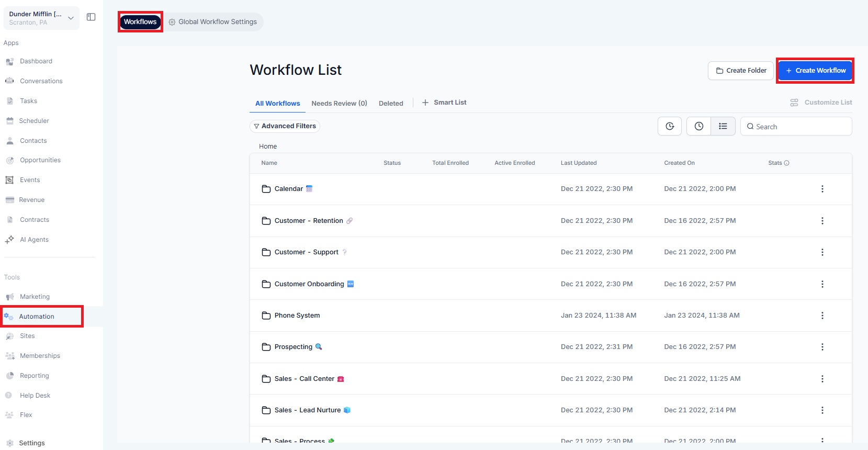Viewport: 868px width, 450px height.
Task: Open Flex in the sidebar
Action: tap(26, 415)
